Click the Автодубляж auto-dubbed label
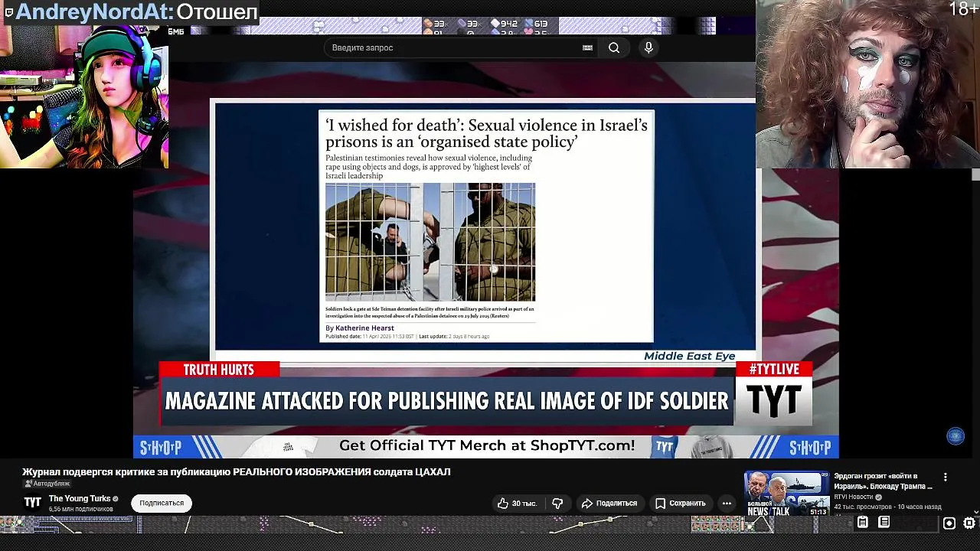This screenshot has height=551, width=980. click(x=47, y=484)
